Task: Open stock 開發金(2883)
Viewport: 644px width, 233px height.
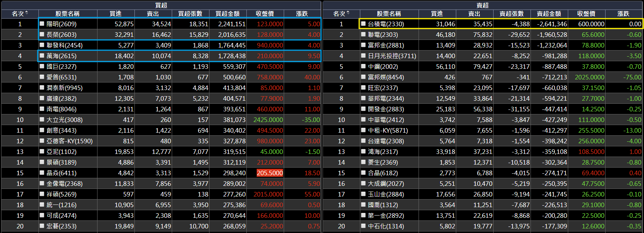Action: click(386, 109)
